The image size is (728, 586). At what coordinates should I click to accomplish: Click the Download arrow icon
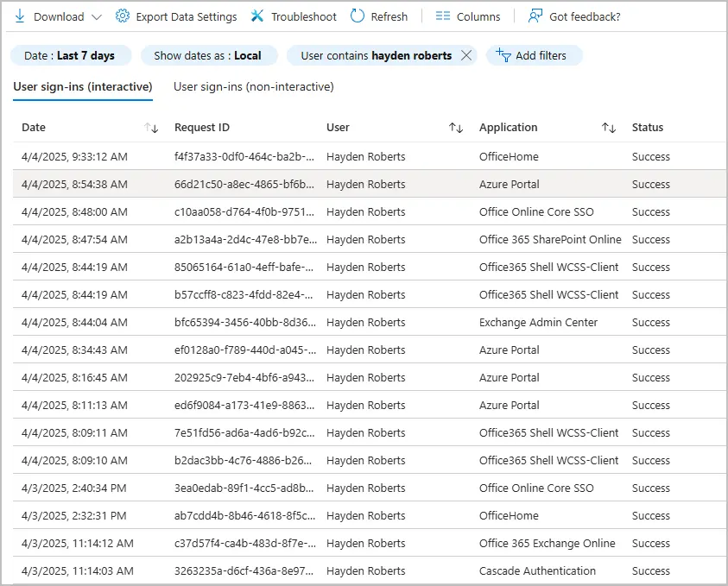[20, 16]
